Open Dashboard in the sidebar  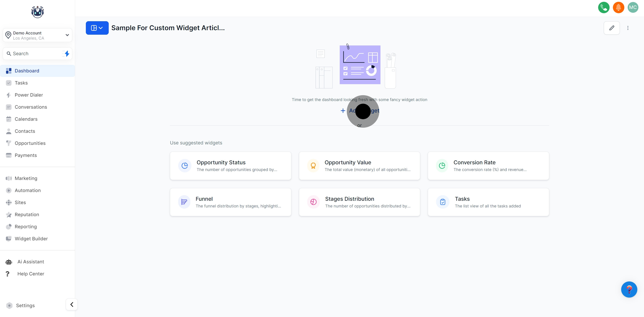pyautogui.click(x=38, y=71)
